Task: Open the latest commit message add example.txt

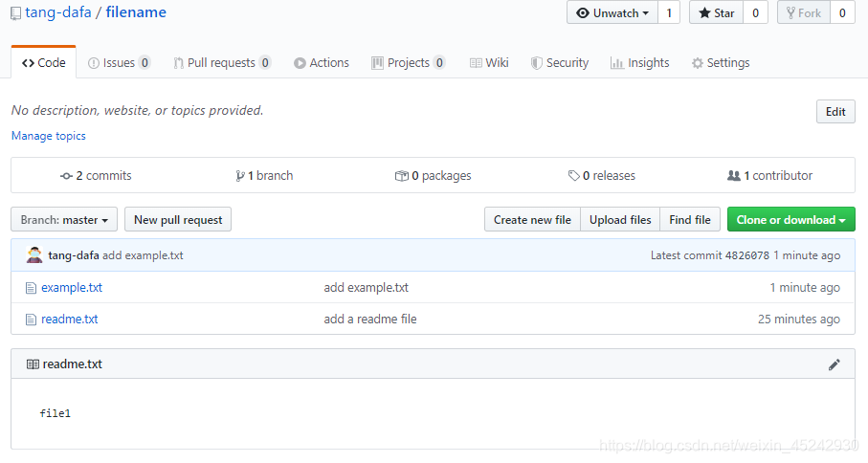Action: click(x=143, y=255)
